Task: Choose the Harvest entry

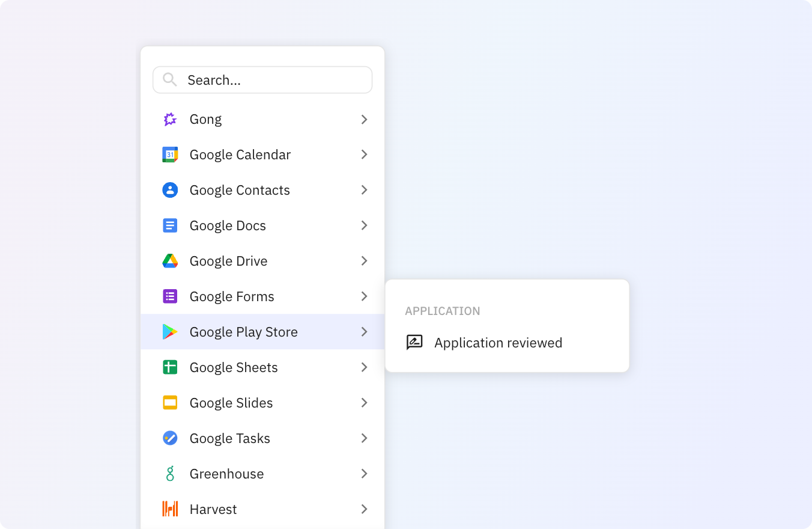Action: pos(262,509)
